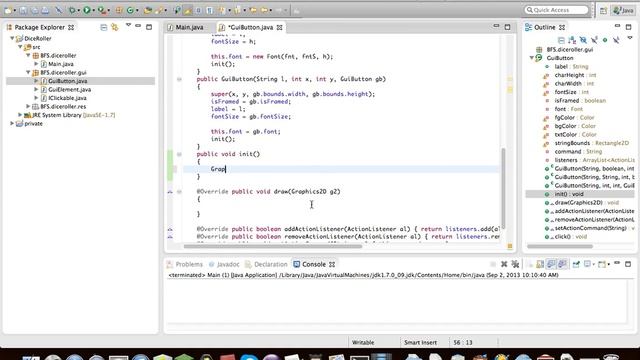Click the Open Console dropdown icon
The height and width of the screenshot is (360, 640).
click(603, 264)
